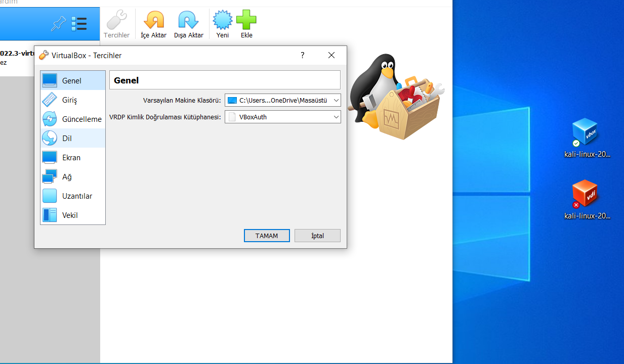Image resolution: width=624 pixels, height=364 pixels.
Task: Click the question mark help button
Action: point(303,55)
